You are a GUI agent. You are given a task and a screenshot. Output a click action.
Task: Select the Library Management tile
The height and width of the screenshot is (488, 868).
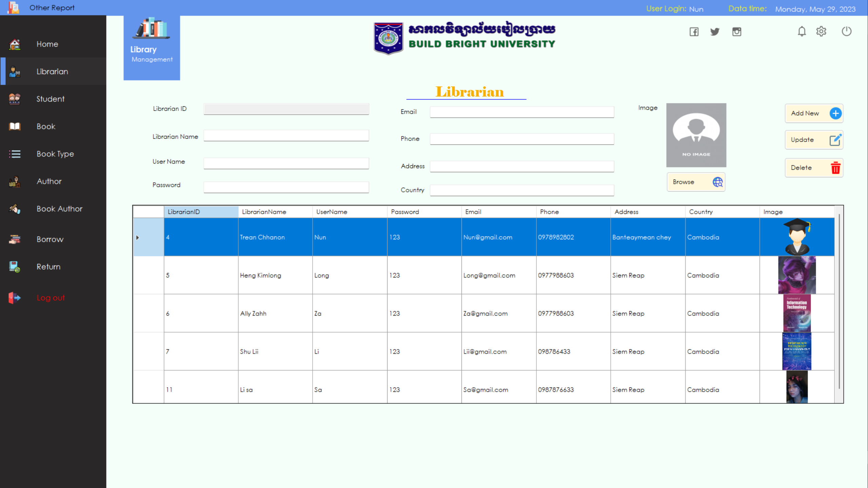[151, 47]
